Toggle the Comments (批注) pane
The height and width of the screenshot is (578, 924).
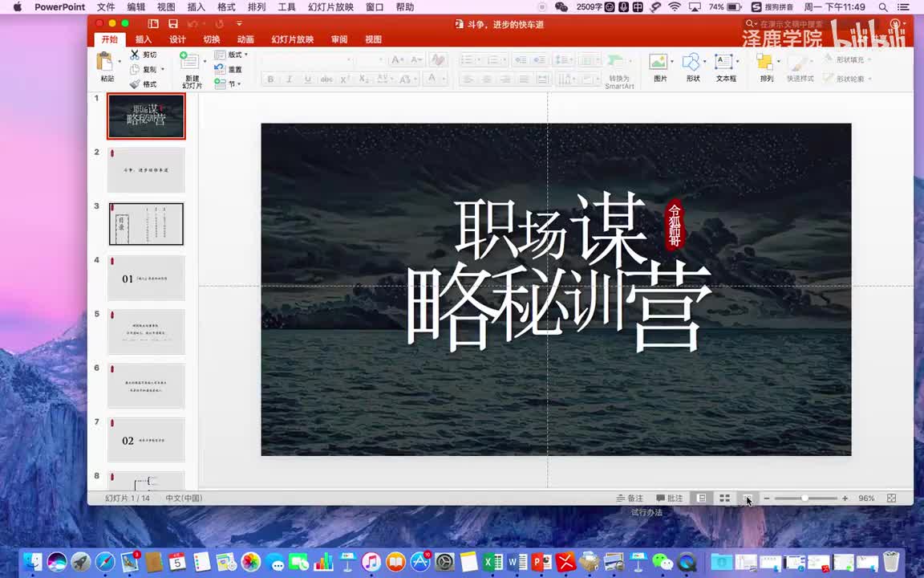coord(670,499)
